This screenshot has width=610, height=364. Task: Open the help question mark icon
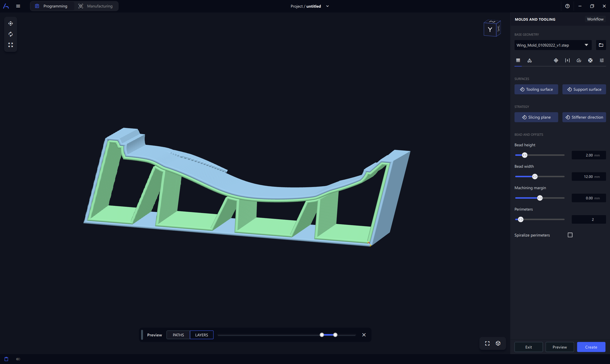[567, 6]
